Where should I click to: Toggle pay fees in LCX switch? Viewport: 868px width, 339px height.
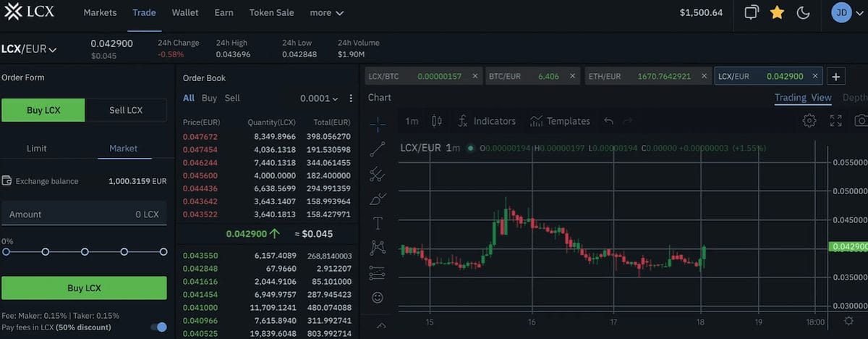[158, 327]
